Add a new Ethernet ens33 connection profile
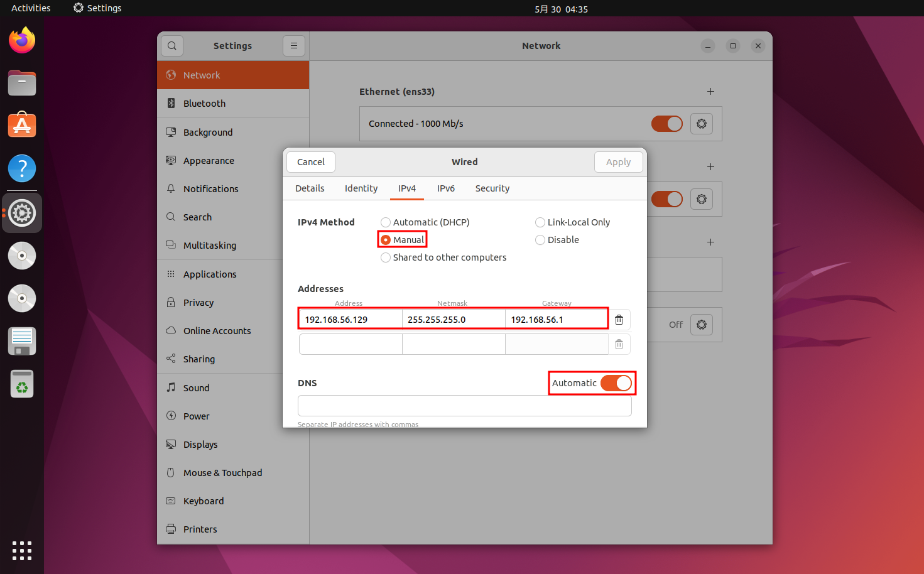The height and width of the screenshot is (574, 924). click(710, 92)
